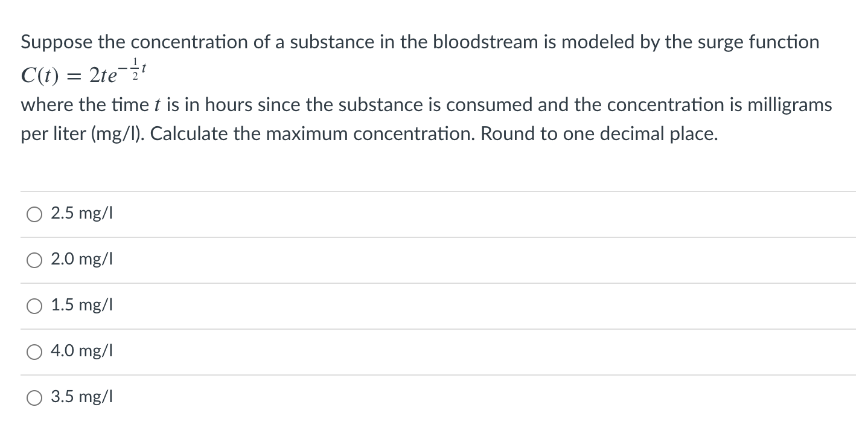Select the second radio button from the top
Viewport: 868px width, 436px height.
click(34, 260)
